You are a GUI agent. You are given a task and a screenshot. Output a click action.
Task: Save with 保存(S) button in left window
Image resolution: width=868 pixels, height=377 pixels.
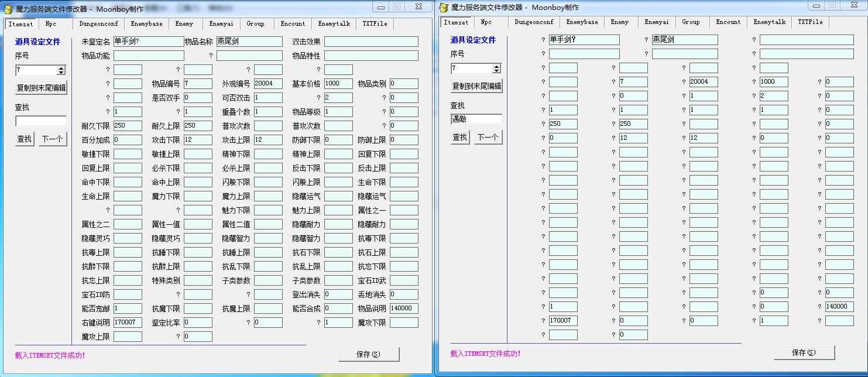coord(369,354)
